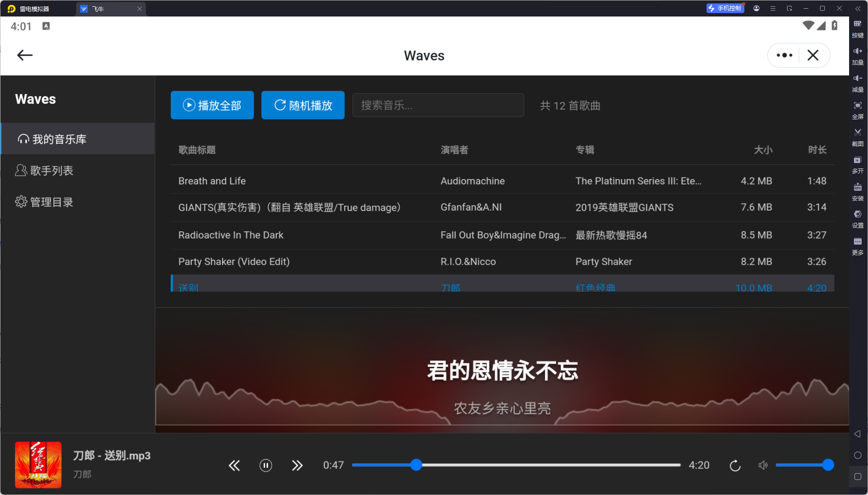Mute the volume with the speaker icon
868x495 pixels.
[763, 465]
